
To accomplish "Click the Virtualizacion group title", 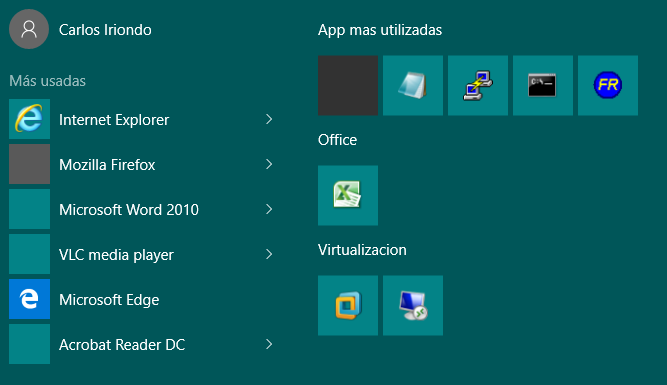I will [x=362, y=250].
